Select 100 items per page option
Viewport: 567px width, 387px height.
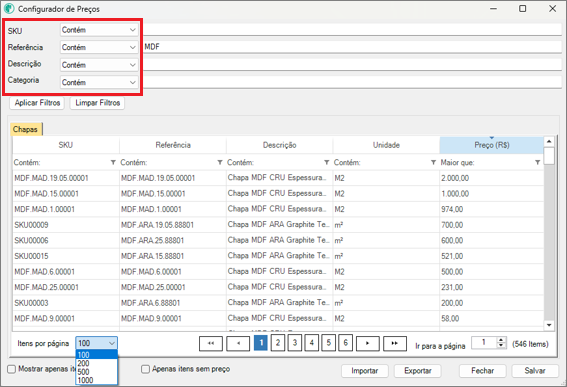[x=97, y=355]
